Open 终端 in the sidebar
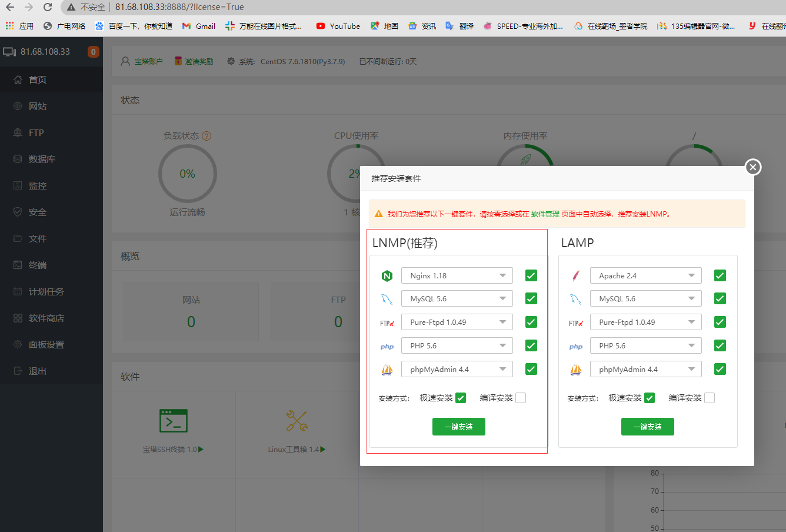This screenshot has width=786, height=532. [51, 265]
